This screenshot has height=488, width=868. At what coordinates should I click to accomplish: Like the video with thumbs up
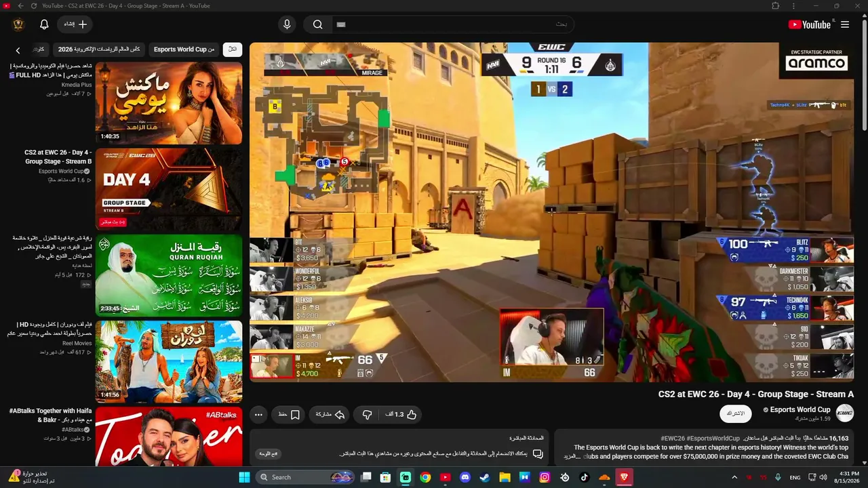point(401,414)
